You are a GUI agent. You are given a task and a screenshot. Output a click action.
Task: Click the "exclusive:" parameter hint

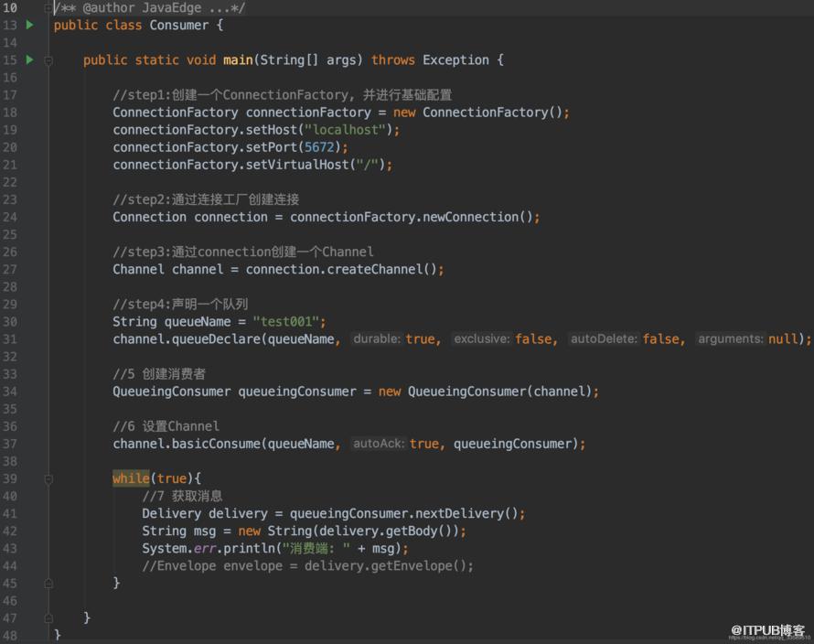pos(482,339)
